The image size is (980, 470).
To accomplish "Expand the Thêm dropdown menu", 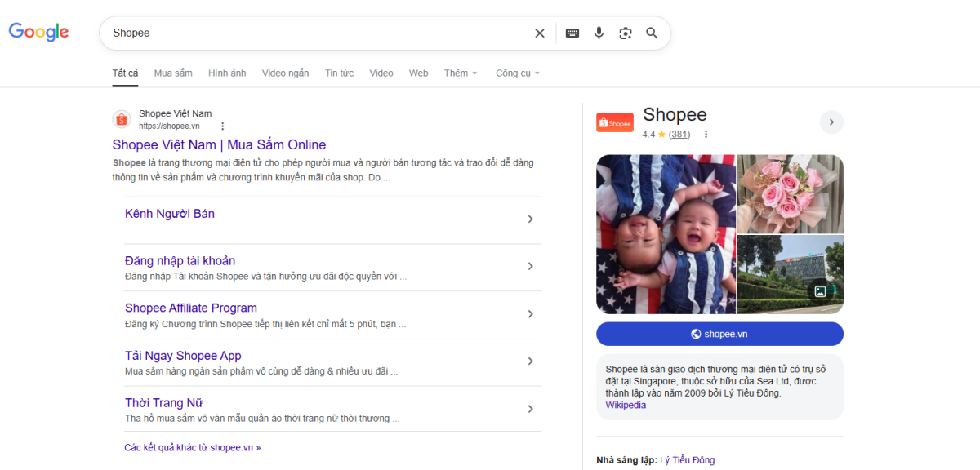I will 461,73.
